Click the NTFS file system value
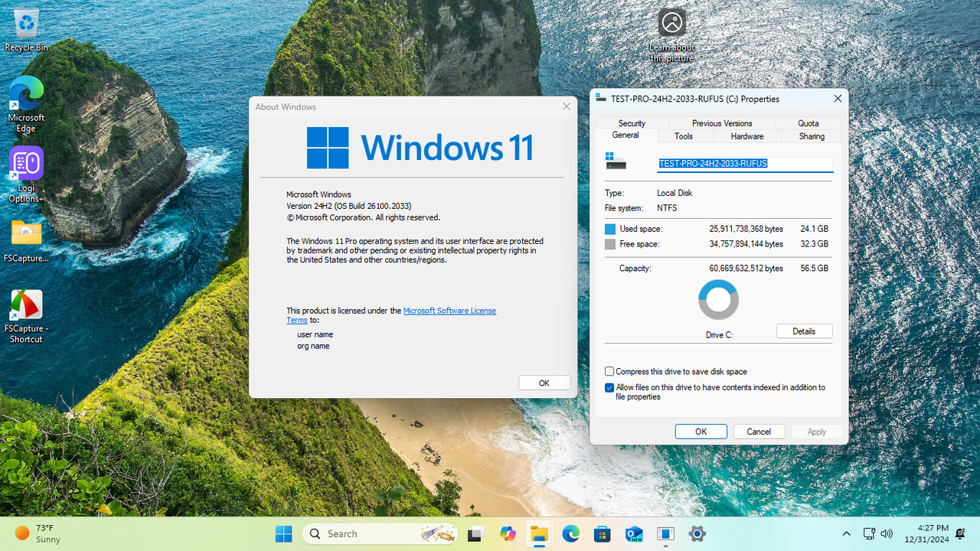980x551 pixels. click(667, 208)
